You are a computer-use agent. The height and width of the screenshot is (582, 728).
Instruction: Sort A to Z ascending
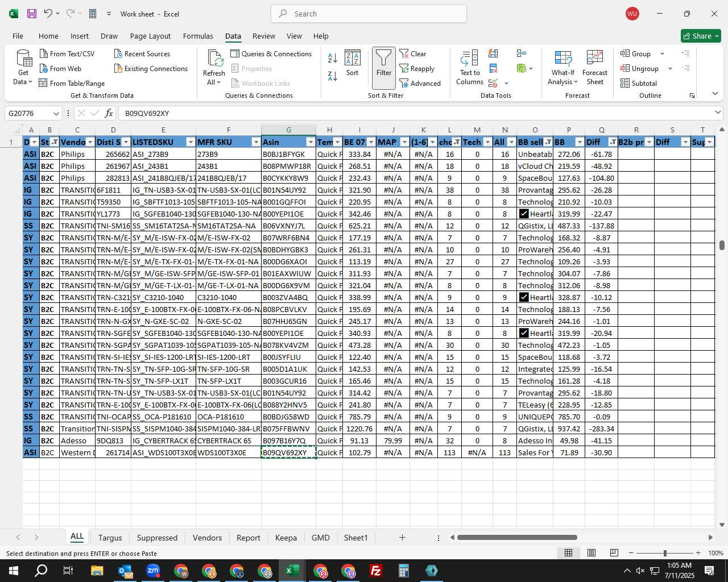click(x=333, y=57)
